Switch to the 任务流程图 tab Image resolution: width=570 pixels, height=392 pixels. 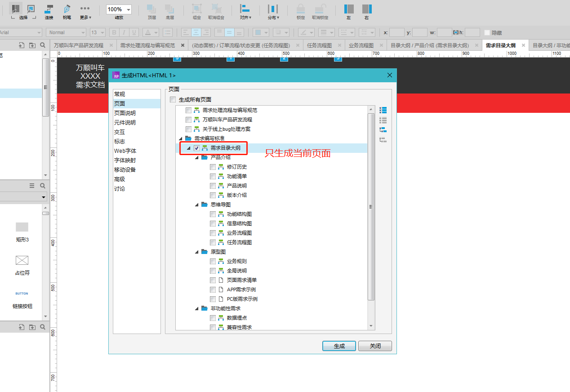click(319, 45)
